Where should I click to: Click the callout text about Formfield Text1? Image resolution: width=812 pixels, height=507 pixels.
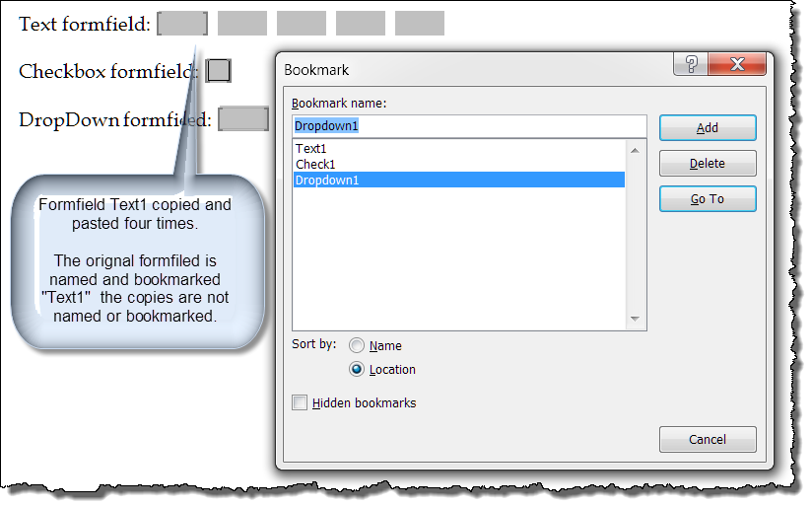click(135, 260)
